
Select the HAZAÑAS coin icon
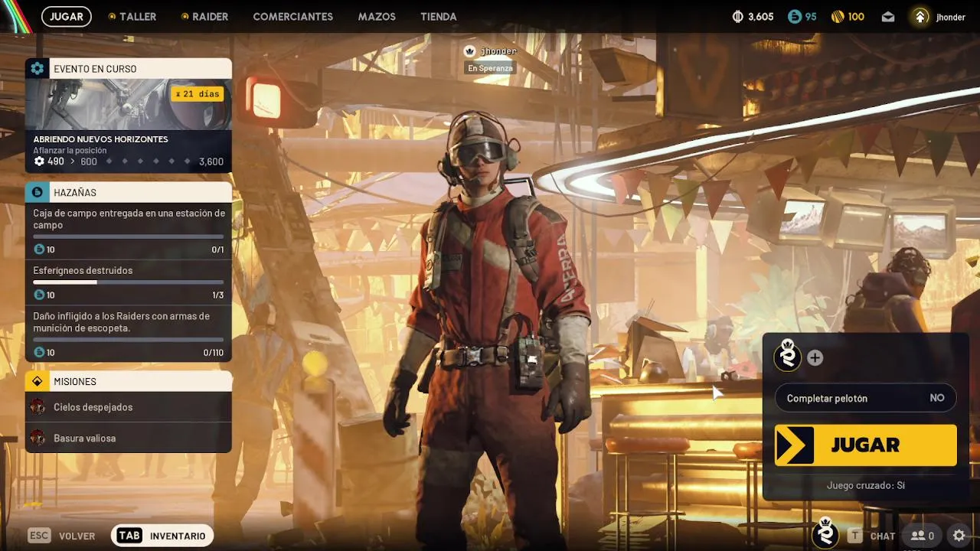tap(37, 192)
